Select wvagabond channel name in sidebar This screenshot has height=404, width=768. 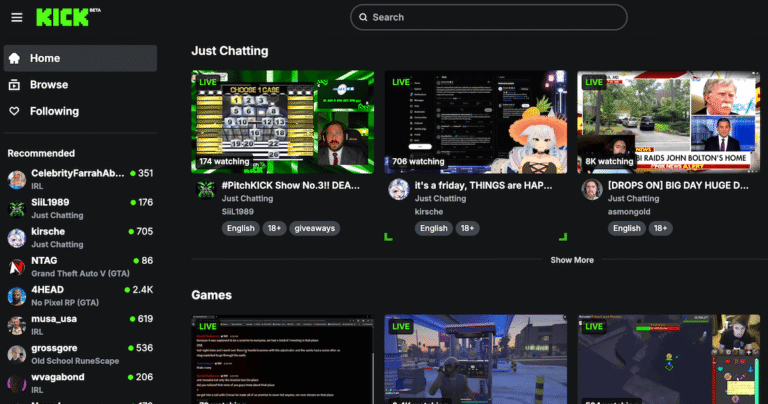pyautogui.click(x=58, y=377)
